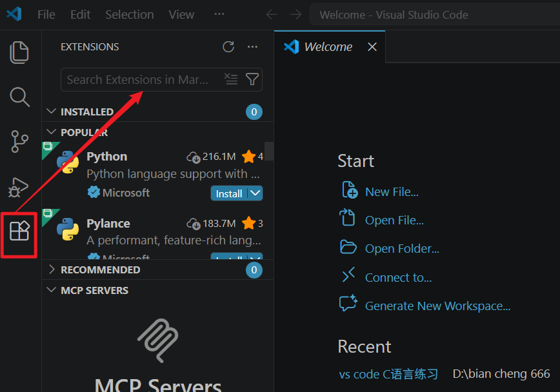This screenshot has height=392, width=560.
Task: Open the File menu
Action: click(x=46, y=15)
